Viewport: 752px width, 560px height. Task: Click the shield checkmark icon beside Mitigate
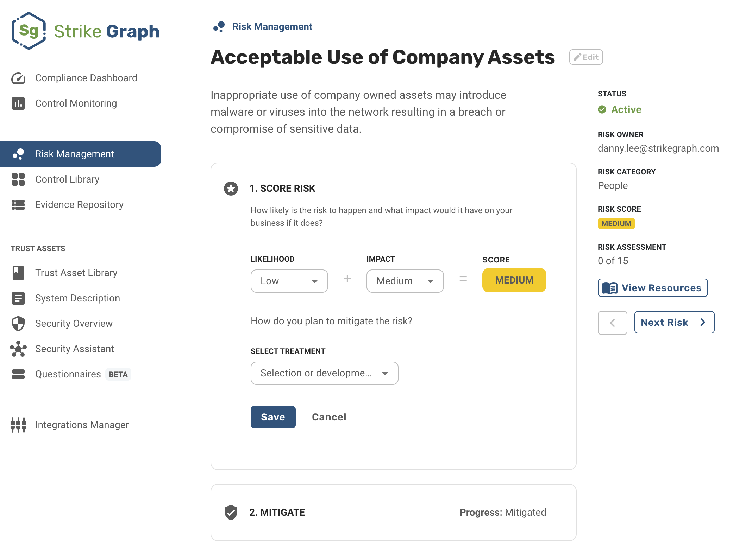[231, 512]
